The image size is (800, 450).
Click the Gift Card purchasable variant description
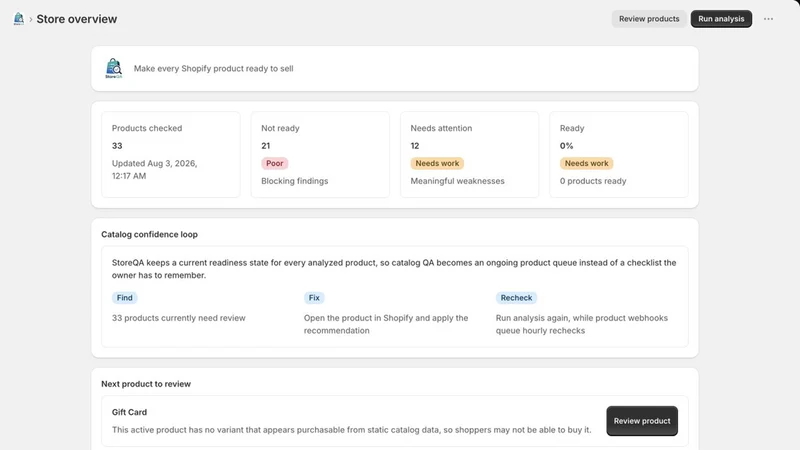[352, 430]
